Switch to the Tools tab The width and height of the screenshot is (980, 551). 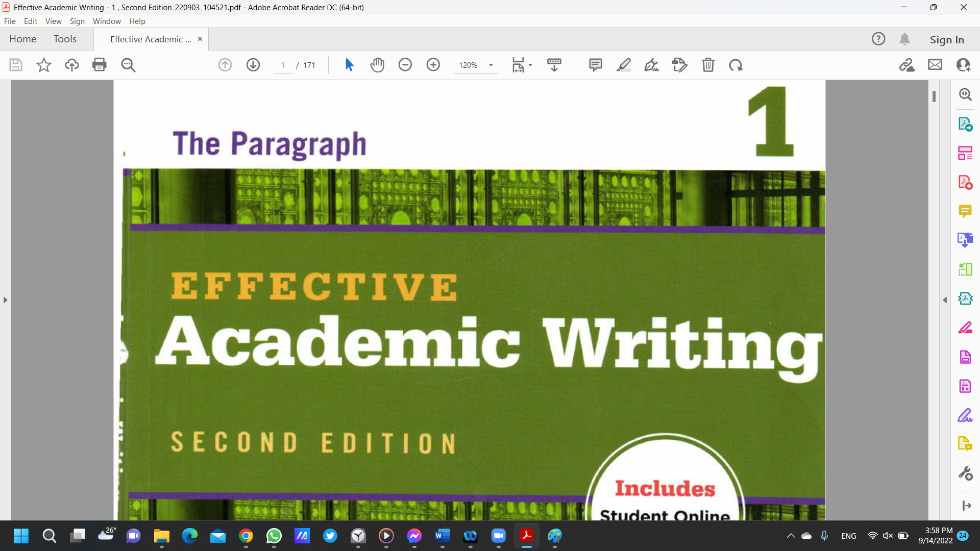pyautogui.click(x=65, y=39)
